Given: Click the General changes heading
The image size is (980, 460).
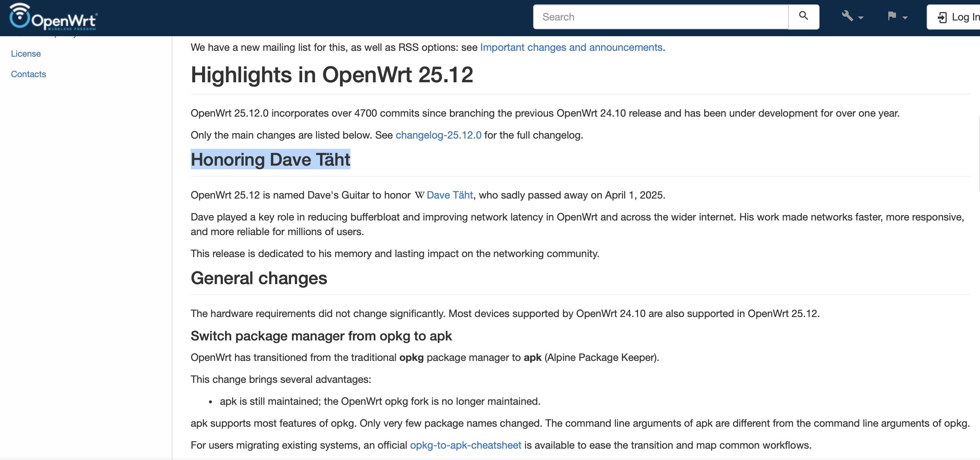Looking at the screenshot, I should click(259, 278).
